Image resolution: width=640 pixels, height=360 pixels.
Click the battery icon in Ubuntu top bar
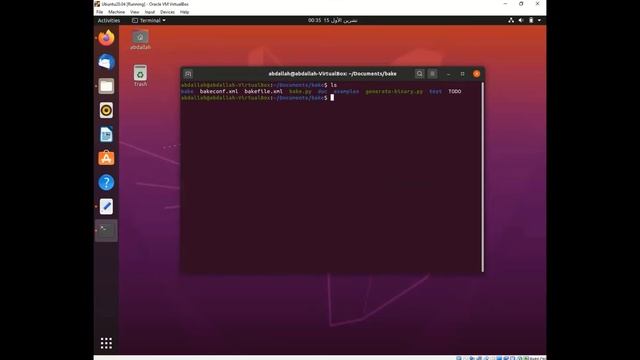click(531, 20)
